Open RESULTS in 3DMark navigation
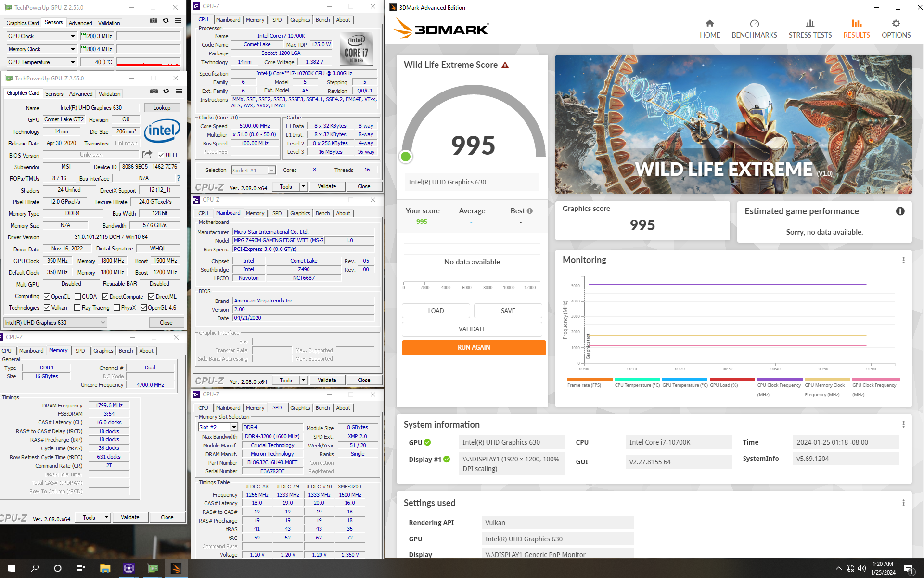The image size is (924, 578). point(856,29)
